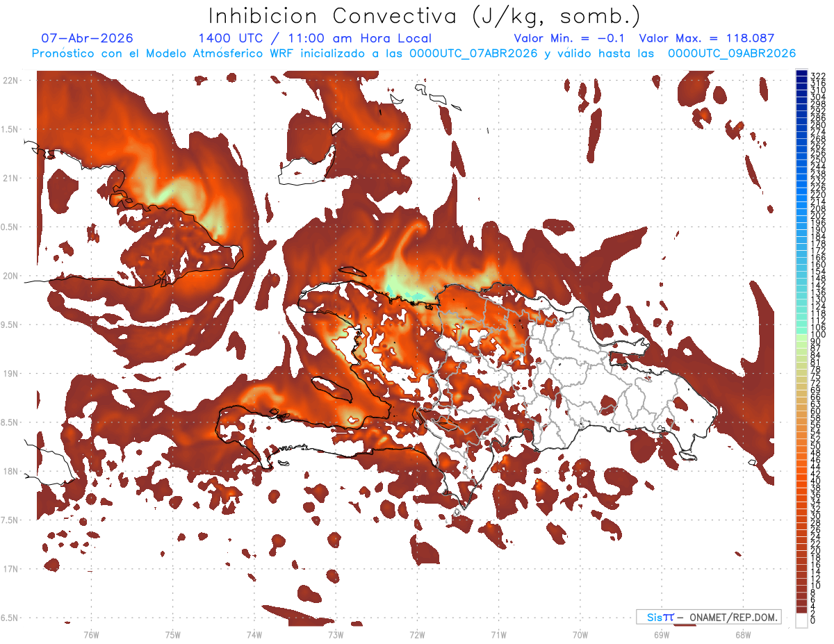The width and height of the screenshot is (834, 644).
Task: Click the orange colorbar segment labeled 40
Action: point(801,481)
